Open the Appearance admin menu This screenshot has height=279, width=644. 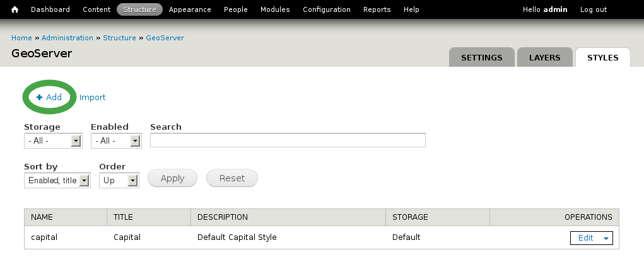[x=190, y=9]
